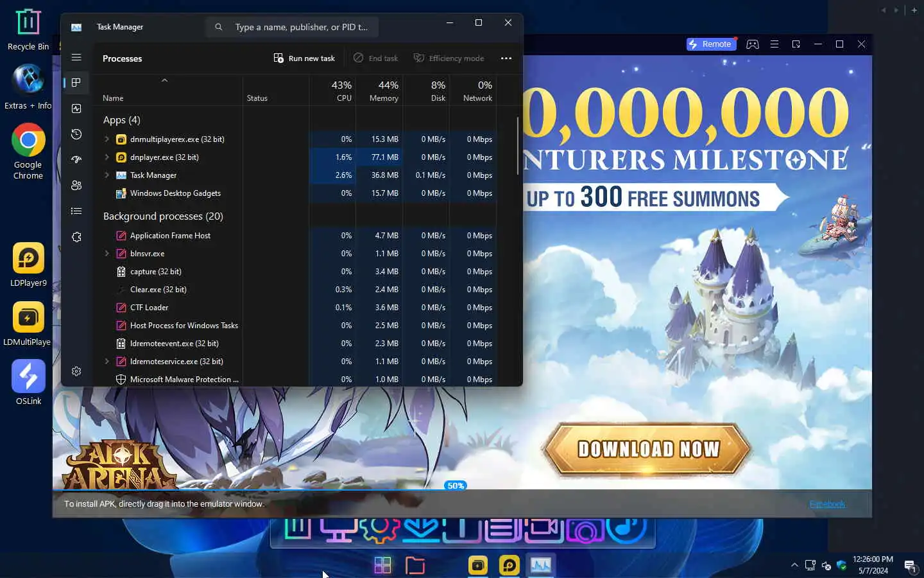Sort processes by Disk column
Screen dimensions: 924x578
coord(427,91)
